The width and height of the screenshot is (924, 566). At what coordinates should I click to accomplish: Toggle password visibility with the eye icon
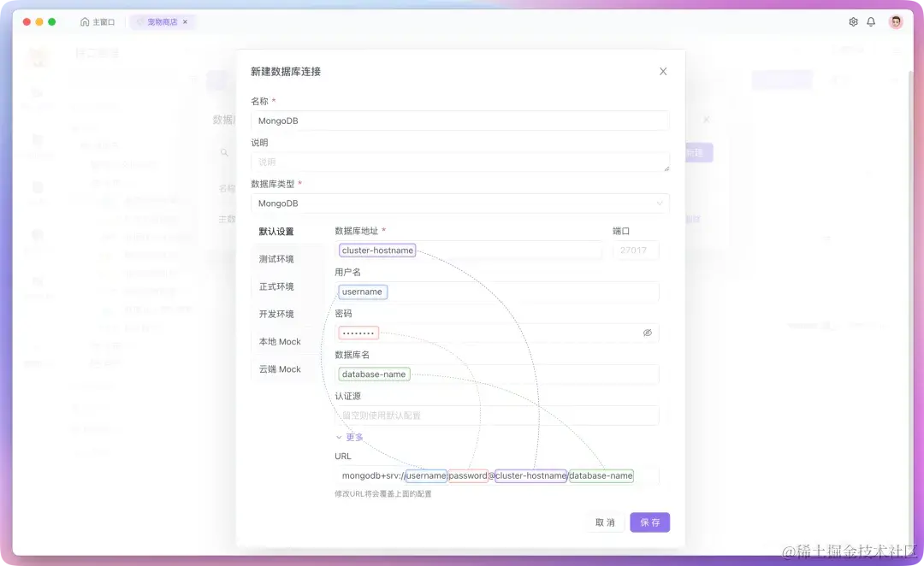point(648,333)
